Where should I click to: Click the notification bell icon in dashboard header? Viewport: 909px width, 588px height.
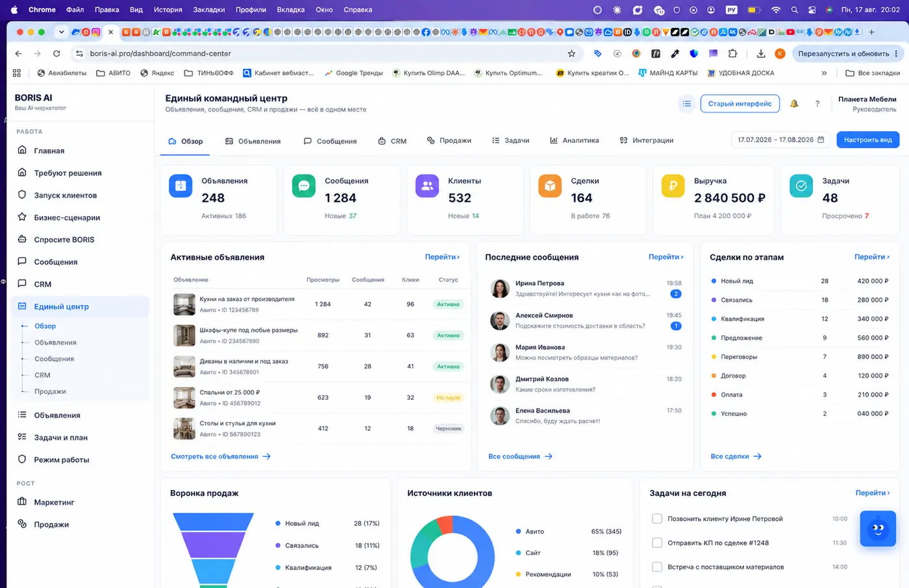[793, 104]
